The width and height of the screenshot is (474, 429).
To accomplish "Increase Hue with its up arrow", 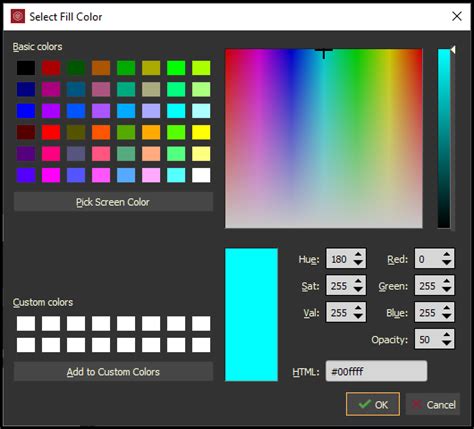I will pyautogui.click(x=358, y=254).
